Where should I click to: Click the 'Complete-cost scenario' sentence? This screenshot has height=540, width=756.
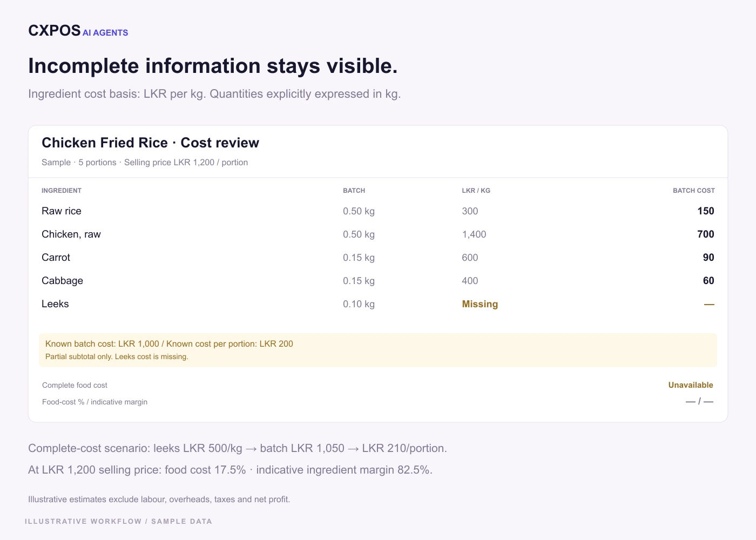[x=238, y=449]
